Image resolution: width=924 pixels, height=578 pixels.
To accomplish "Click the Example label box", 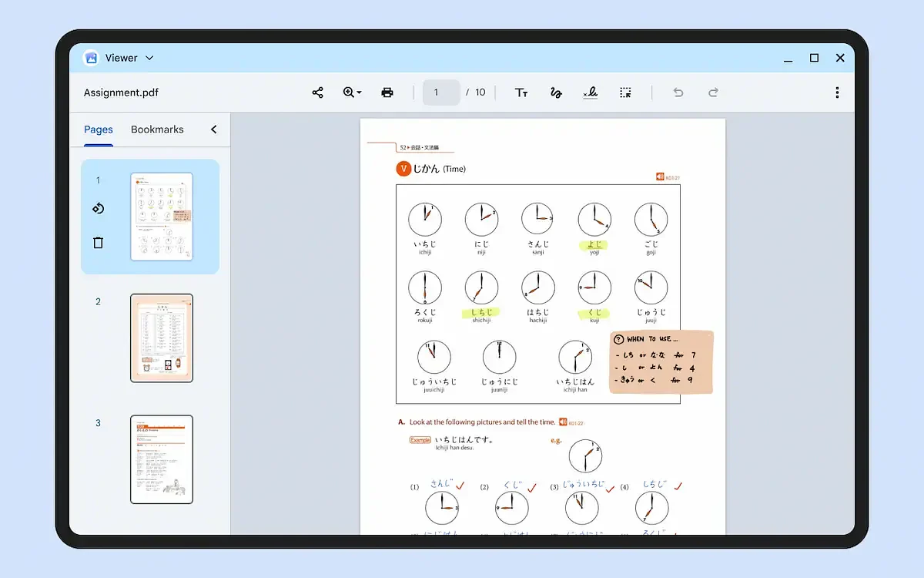I will (420, 440).
